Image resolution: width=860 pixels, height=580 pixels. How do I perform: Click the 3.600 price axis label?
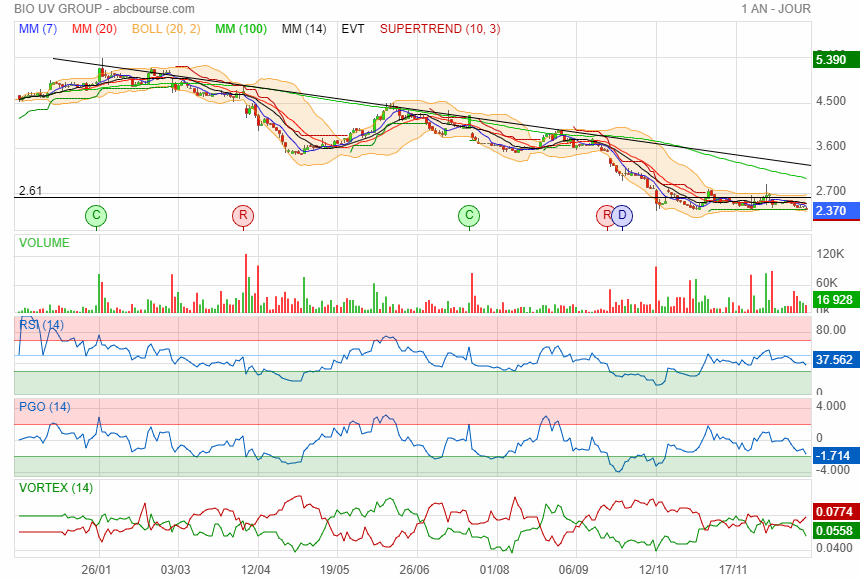point(831,146)
